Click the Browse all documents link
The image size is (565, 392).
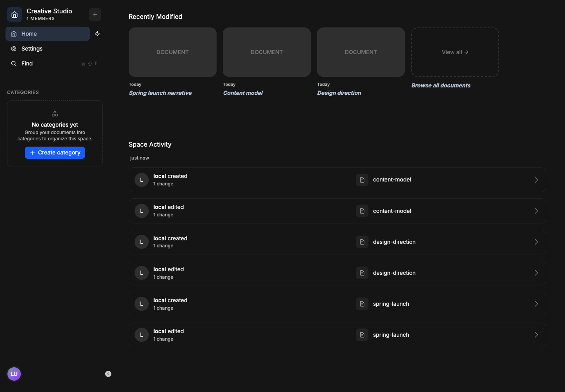click(x=441, y=85)
